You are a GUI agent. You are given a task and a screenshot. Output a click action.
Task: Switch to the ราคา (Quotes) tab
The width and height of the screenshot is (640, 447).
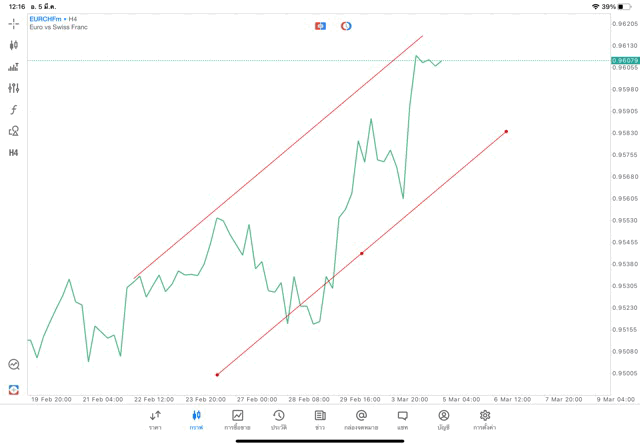[155, 419]
